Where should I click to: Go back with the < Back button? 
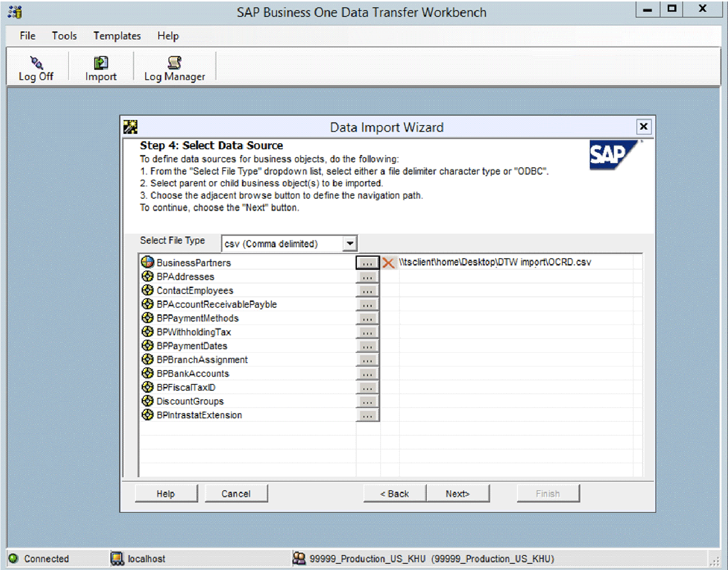[394, 493]
